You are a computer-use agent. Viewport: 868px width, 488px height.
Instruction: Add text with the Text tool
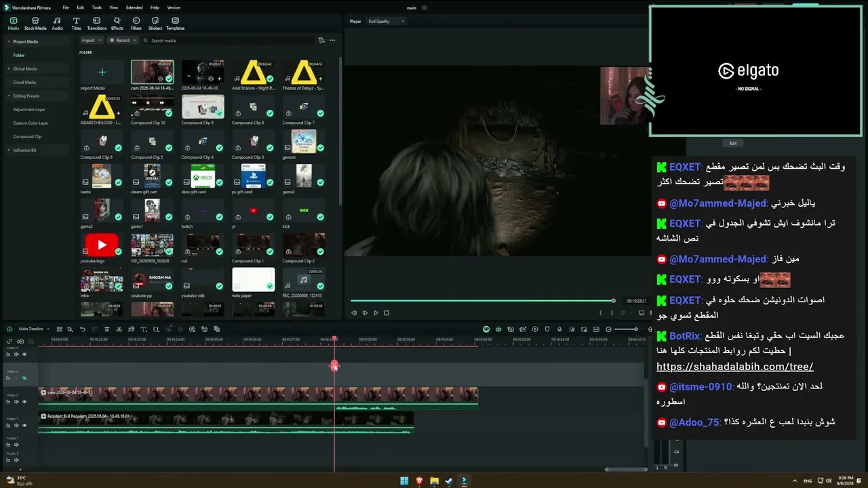[x=143, y=329]
